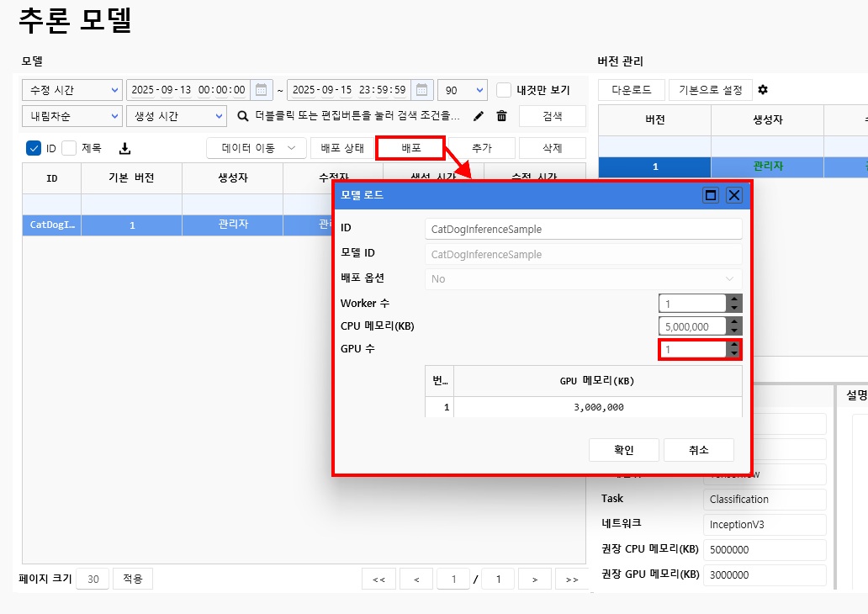Viewport: 868px width, 614px height.
Task: Open the end date calendar picker icon
Action: click(x=422, y=90)
